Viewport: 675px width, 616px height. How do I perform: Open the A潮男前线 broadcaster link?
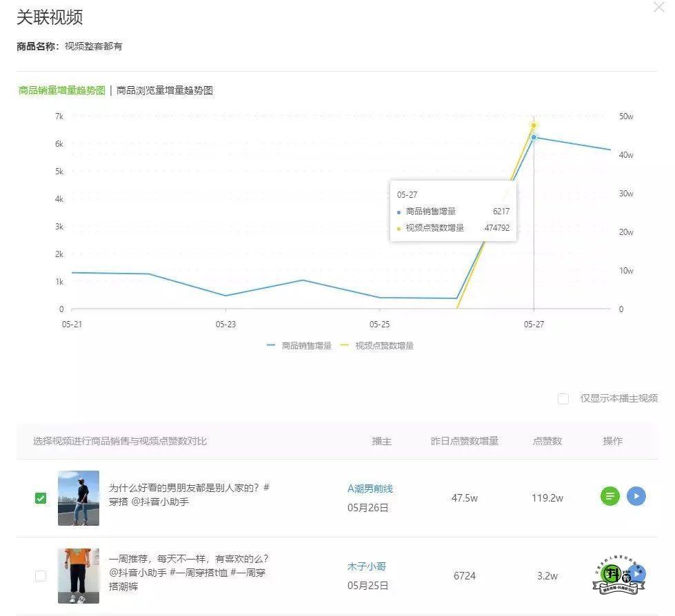370,489
